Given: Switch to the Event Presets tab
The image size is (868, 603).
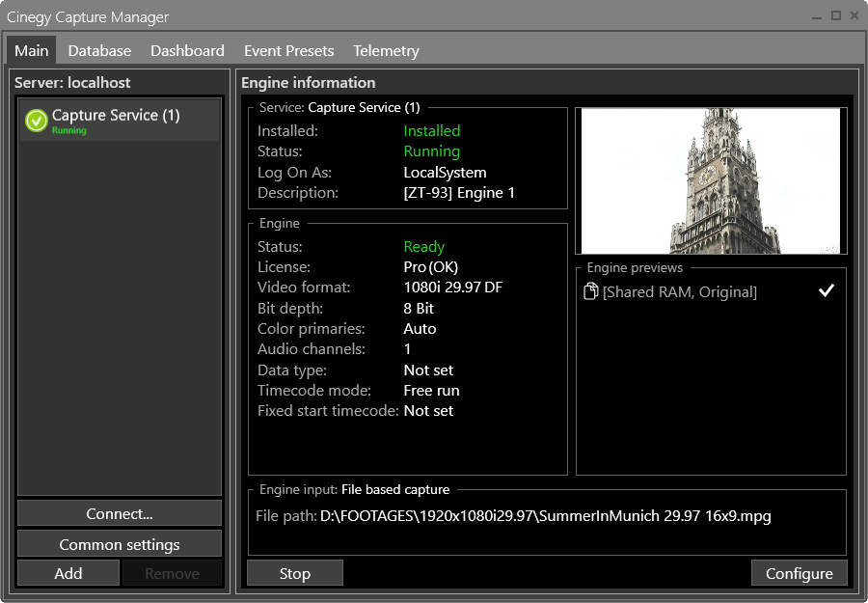Looking at the screenshot, I should [288, 50].
